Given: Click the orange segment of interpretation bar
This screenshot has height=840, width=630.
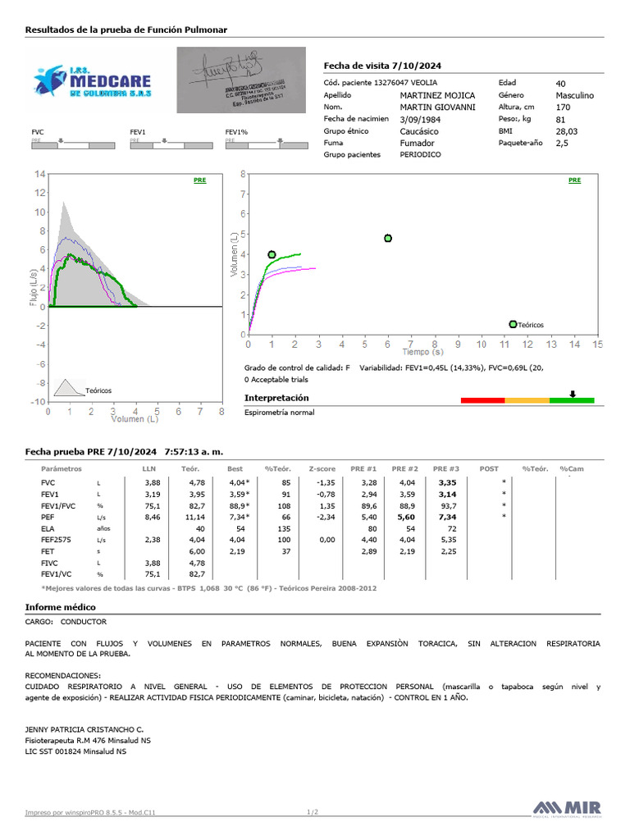Looking at the screenshot, I should point(527,400).
